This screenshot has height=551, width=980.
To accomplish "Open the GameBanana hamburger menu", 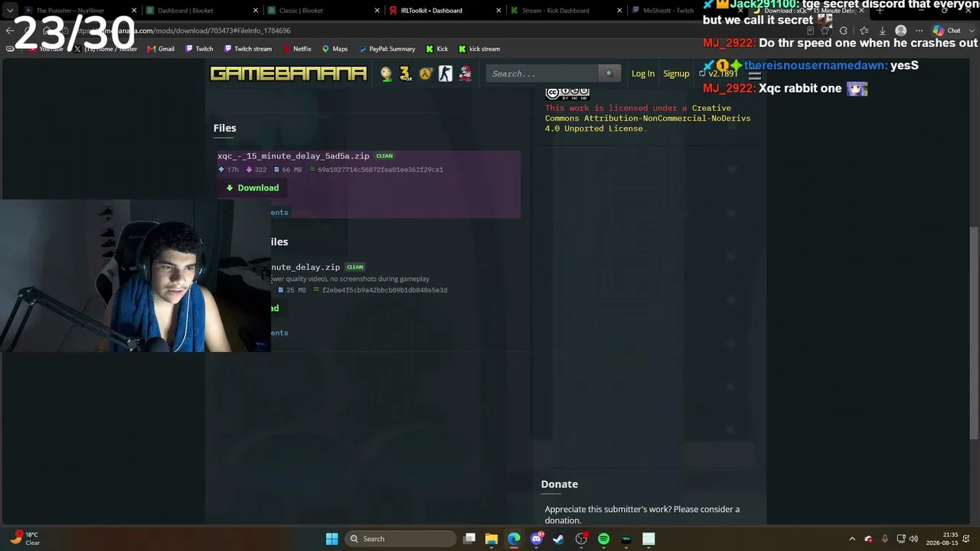I will [755, 75].
